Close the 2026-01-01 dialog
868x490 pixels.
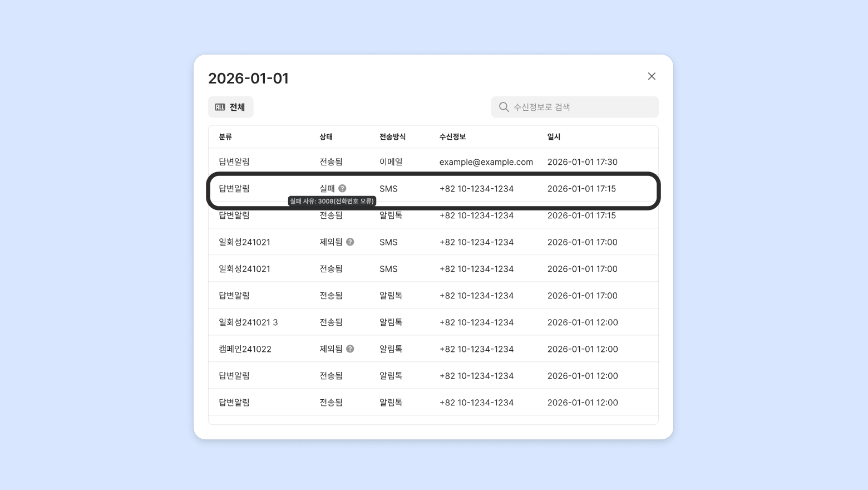[652, 76]
